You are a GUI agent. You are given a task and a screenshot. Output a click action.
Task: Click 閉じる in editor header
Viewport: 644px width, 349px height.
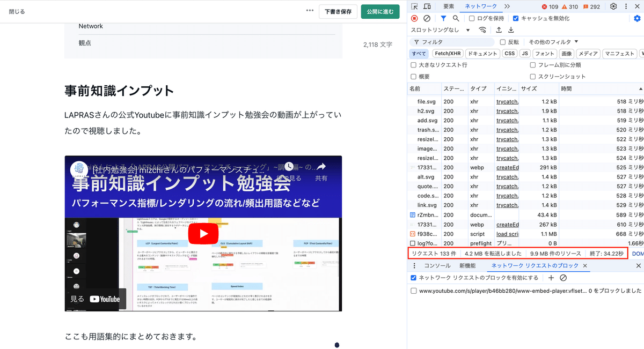(x=17, y=11)
